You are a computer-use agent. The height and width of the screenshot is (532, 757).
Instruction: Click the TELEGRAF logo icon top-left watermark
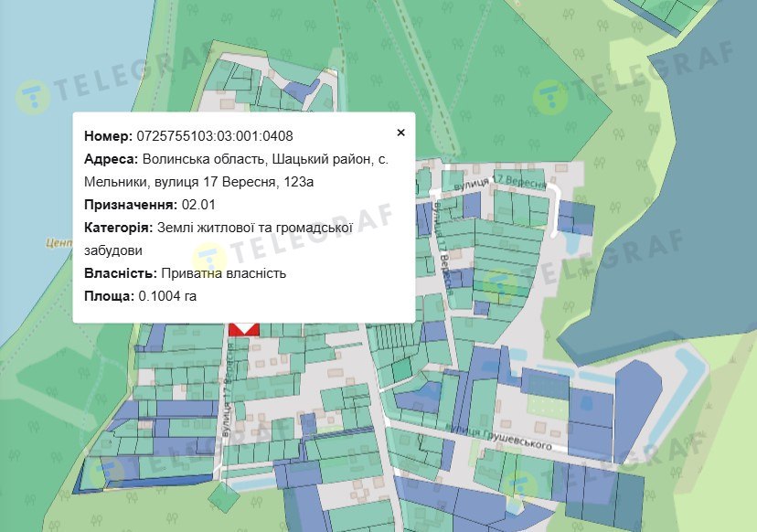33,97
